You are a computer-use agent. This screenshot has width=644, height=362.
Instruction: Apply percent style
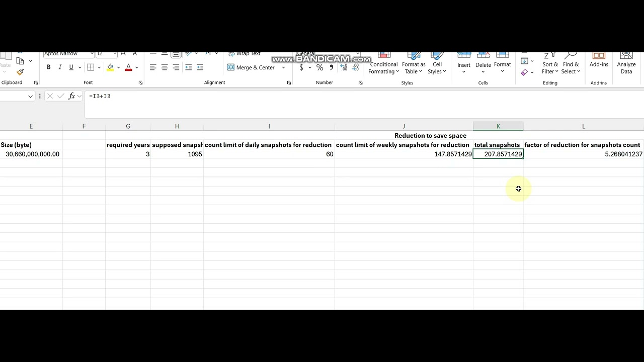tap(319, 67)
